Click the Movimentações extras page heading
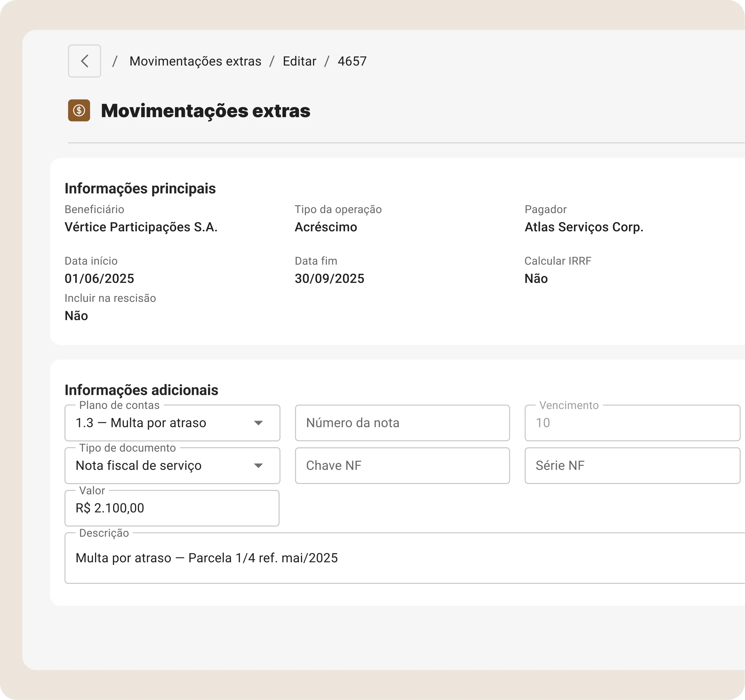This screenshot has height=700, width=745. click(205, 111)
